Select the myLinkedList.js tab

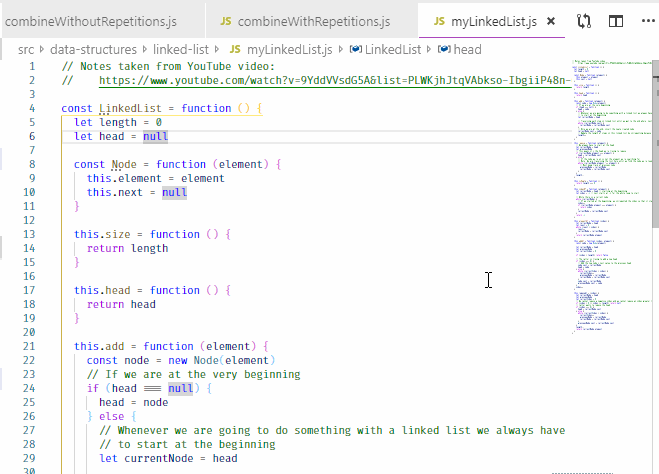point(494,21)
